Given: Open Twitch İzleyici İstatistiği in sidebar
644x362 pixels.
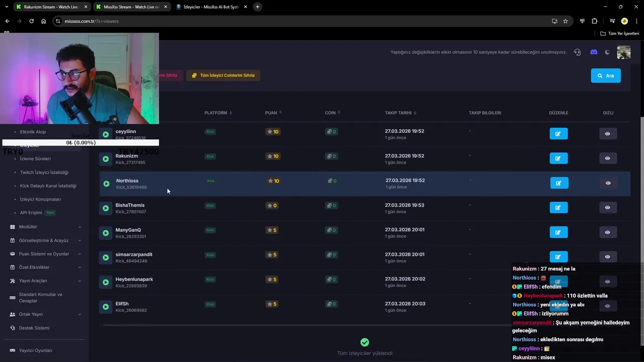Looking at the screenshot, I should click(44, 172).
